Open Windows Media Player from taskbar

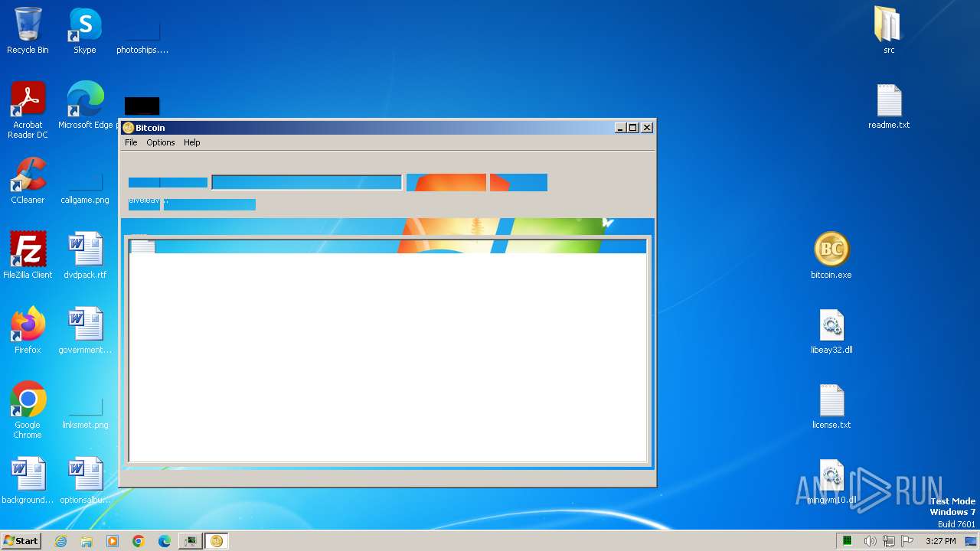(x=113, y=541)
